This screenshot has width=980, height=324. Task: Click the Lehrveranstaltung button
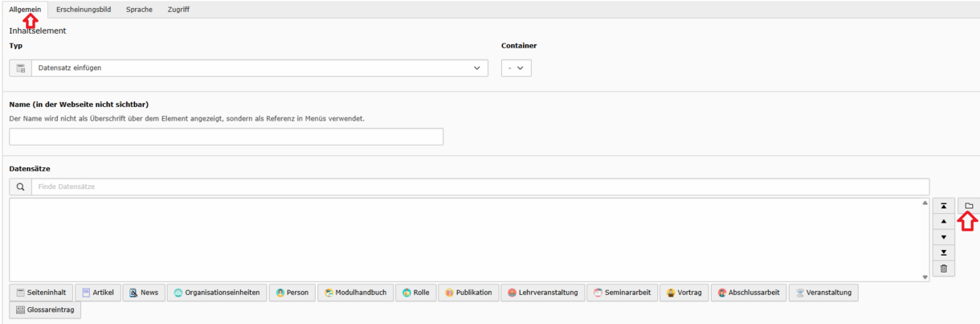pos(543,293)
